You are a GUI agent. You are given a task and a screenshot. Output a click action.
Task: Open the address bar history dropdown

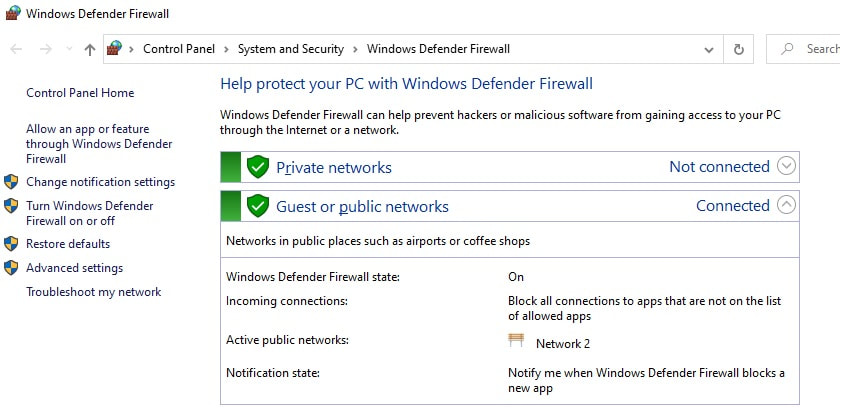709,49
